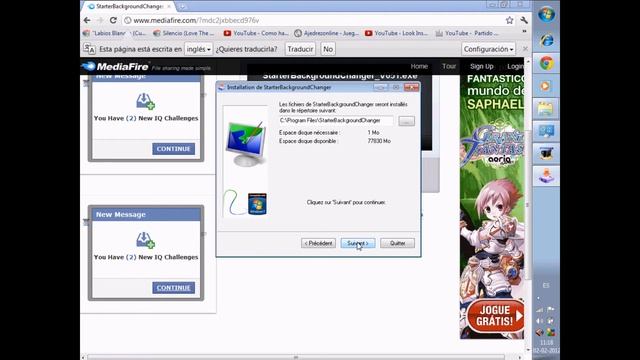Open the Configuración dropdown
Viewport: 640px width, 360px height.
point(488,49)
